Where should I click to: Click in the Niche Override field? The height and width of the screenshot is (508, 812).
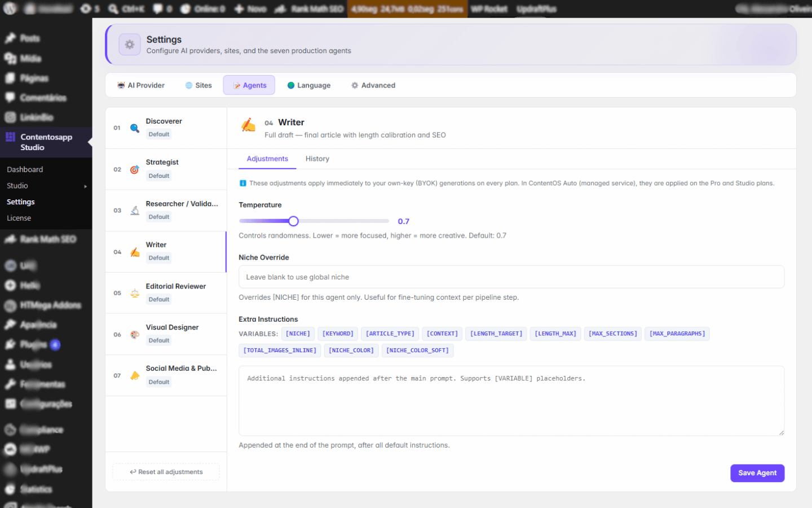[511, 277]
